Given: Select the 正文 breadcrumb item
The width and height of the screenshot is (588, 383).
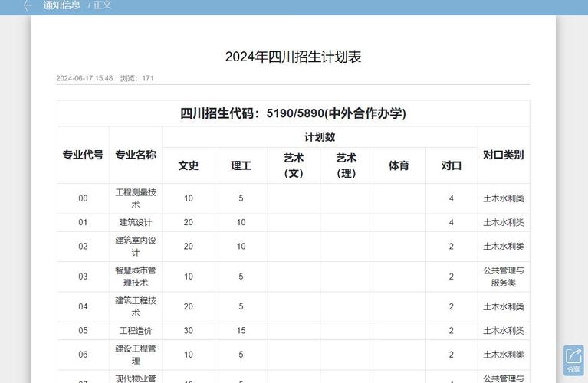Looking at the screenshot, I should 103,5.
